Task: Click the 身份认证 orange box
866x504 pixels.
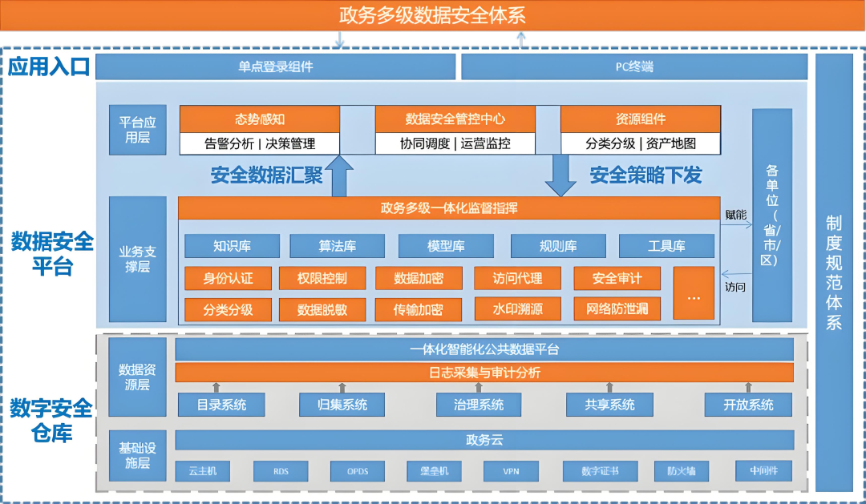Action: (228, 278)
